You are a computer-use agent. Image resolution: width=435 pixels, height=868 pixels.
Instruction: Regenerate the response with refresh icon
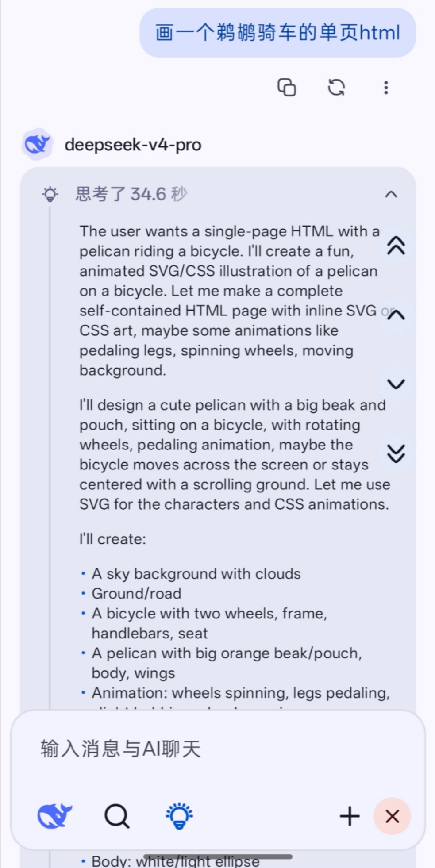(x=336, y=87)
